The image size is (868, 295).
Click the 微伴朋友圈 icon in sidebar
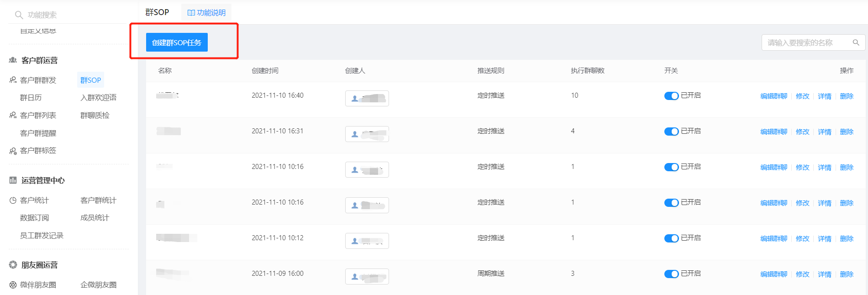(13, 285)
